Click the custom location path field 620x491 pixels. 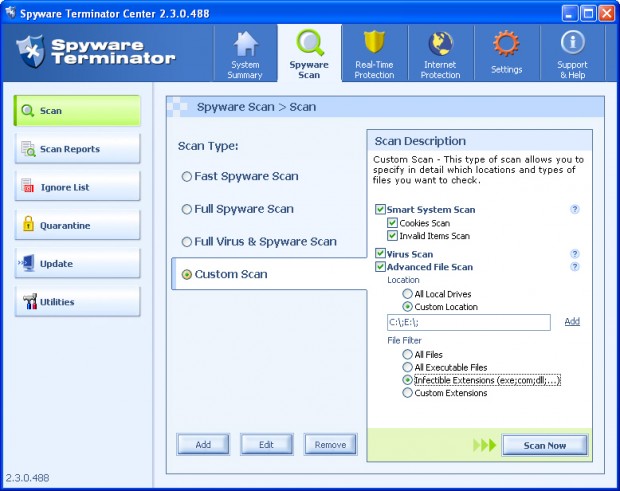pos(469,322)
